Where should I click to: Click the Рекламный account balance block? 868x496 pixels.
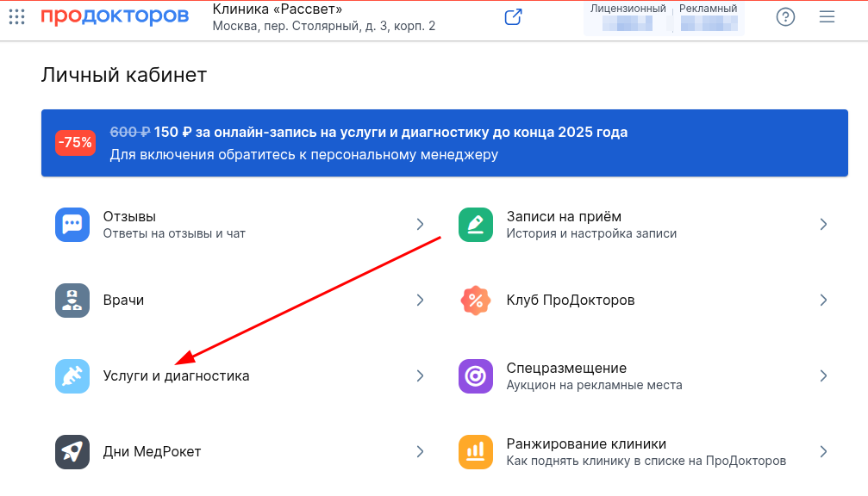click(708, 18)
